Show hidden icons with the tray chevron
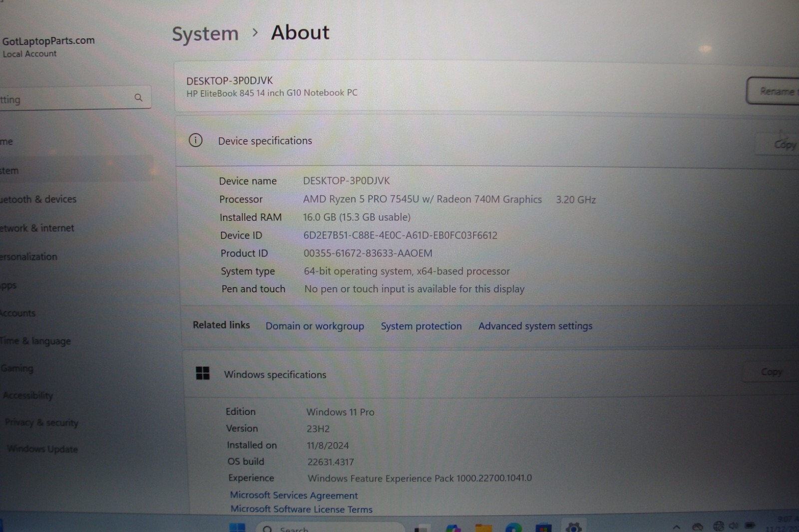The image size is (799, 532). pos(676,527)
